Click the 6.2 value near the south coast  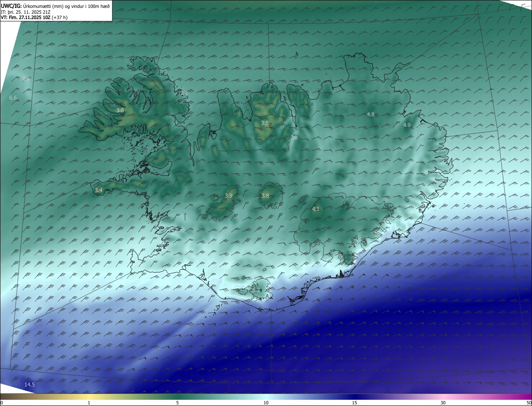click(257, 291)
